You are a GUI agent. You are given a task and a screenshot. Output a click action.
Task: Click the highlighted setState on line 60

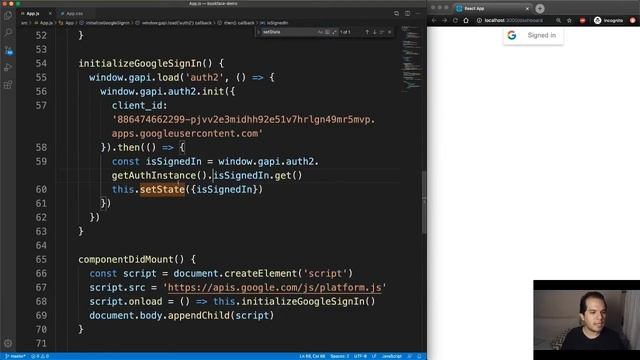[x=162, y=189]
